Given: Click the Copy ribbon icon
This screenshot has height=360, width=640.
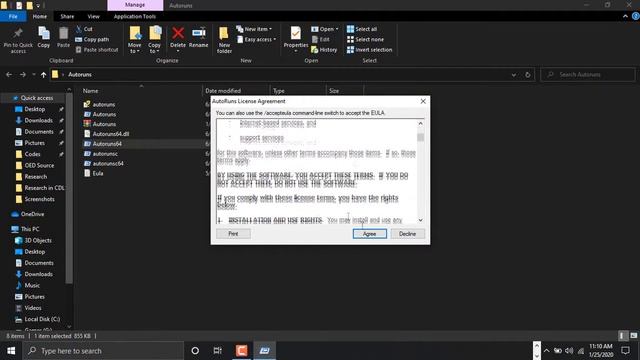Looking at the screenshot, I should pyautogui.click(x=44, y=37).
